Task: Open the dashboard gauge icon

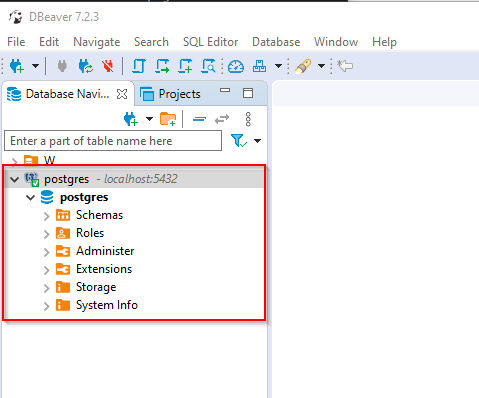Action: (x=236, y=66)
